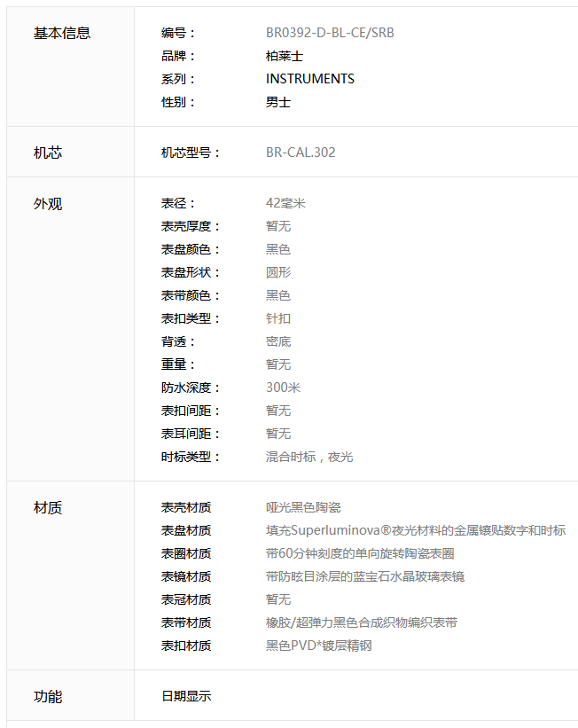Select the 基本信息 section header
The height and width of the screenshot is (728, 578).
point(62,33)
